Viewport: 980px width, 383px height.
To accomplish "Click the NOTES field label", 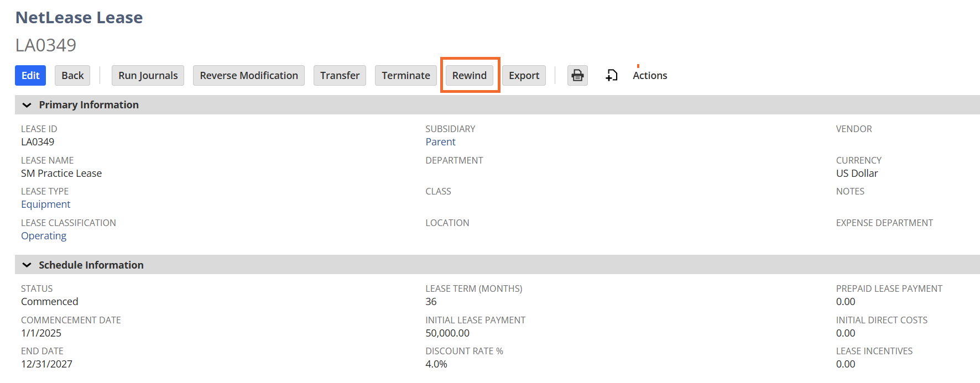I will tap(850, 191).
